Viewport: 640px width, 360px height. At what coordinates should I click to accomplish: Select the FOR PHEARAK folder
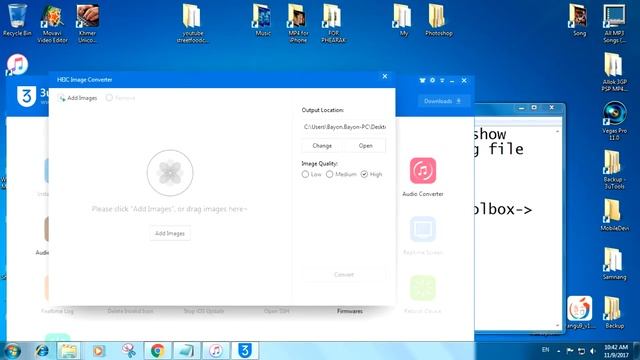tap(333, 24)
